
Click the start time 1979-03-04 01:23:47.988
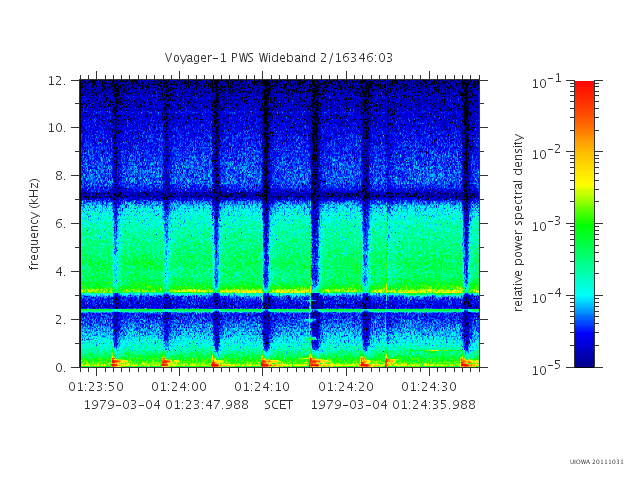pyautogui.click(x=166, y=405)
